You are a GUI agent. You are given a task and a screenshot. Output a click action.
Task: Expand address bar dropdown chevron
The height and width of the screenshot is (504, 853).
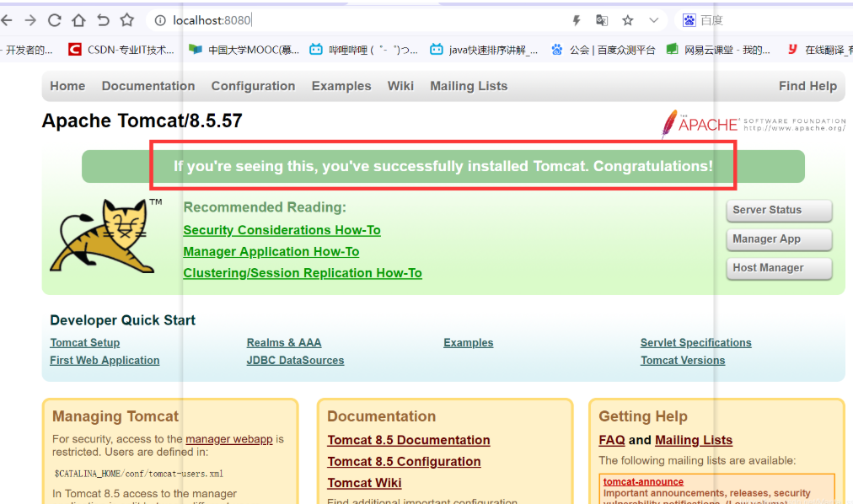(654, 21)
